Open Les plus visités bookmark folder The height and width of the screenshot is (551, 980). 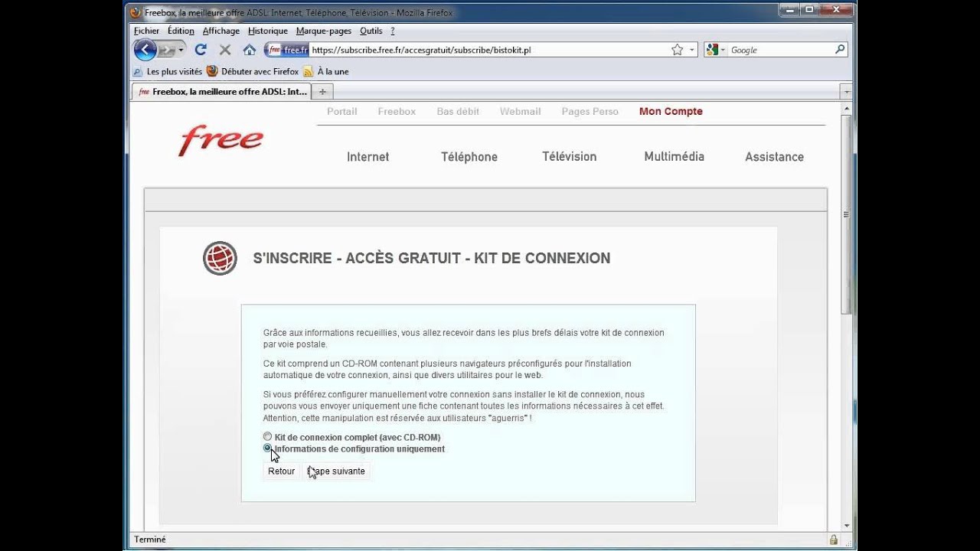coord(168,71)
